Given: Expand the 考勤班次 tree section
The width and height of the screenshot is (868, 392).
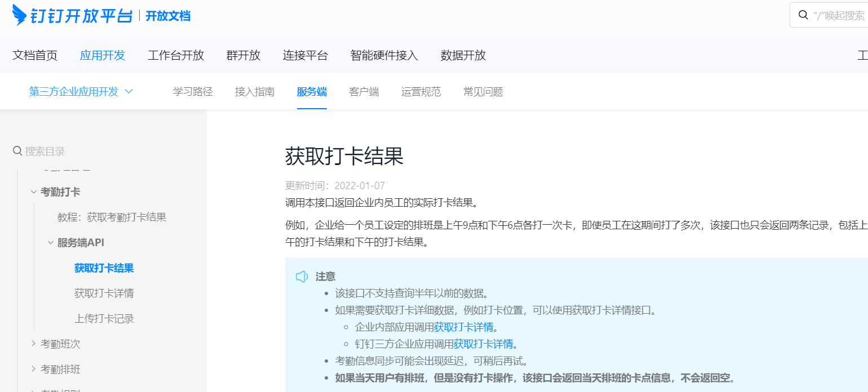Looking at the screenshot, I should click(34, 344).
